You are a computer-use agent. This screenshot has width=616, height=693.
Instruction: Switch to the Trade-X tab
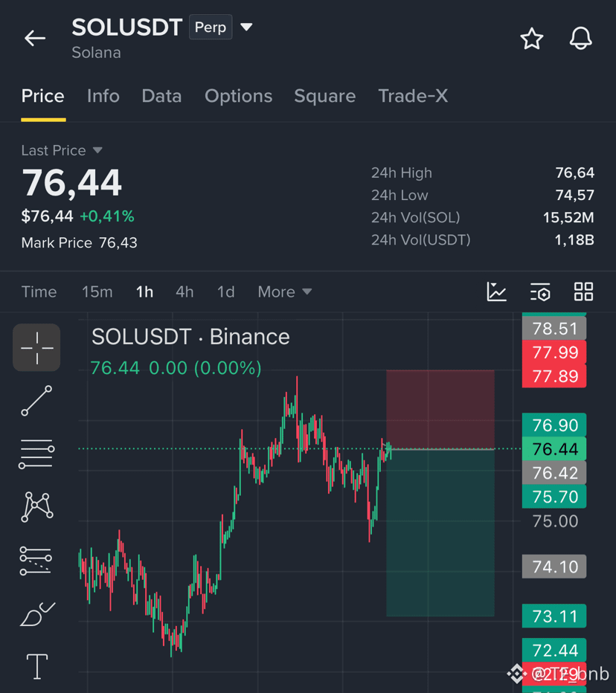coord(413,96)
